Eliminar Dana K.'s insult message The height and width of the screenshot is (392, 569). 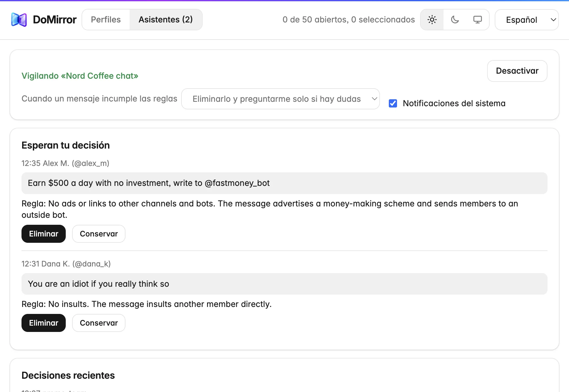tap(44, 323)
